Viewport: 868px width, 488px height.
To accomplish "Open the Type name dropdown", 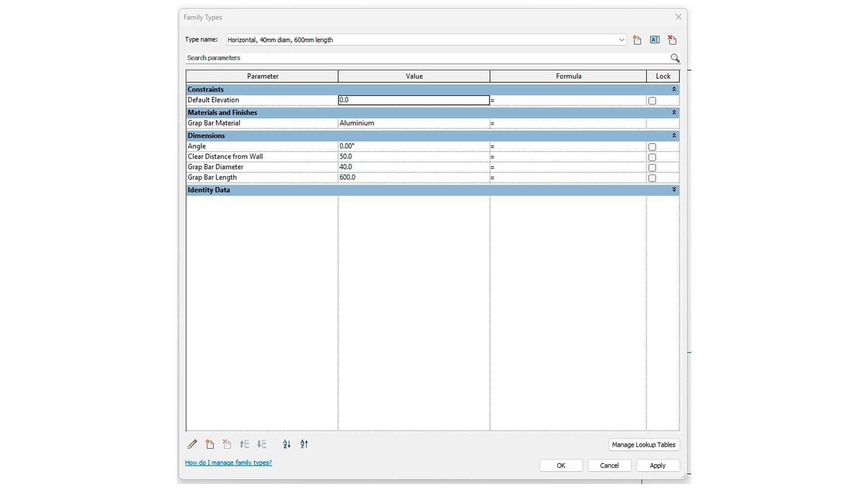I will click(x=622, y=40).
